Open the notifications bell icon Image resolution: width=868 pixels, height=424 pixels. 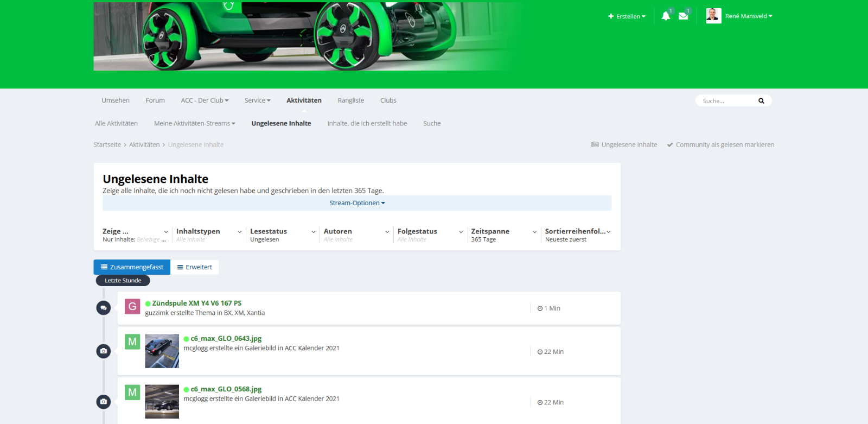coord(666,16)
